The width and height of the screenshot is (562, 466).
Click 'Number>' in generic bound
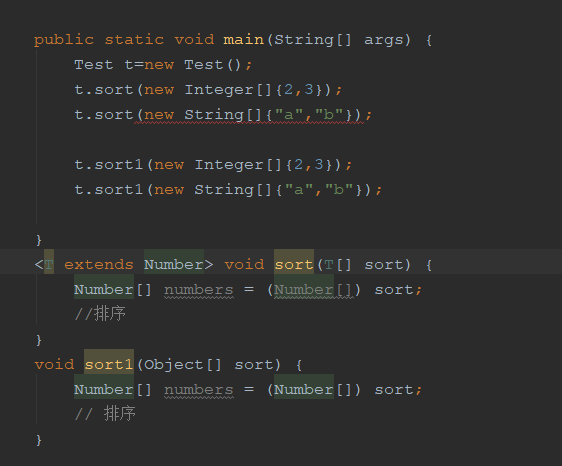click(x=178, y=265)
